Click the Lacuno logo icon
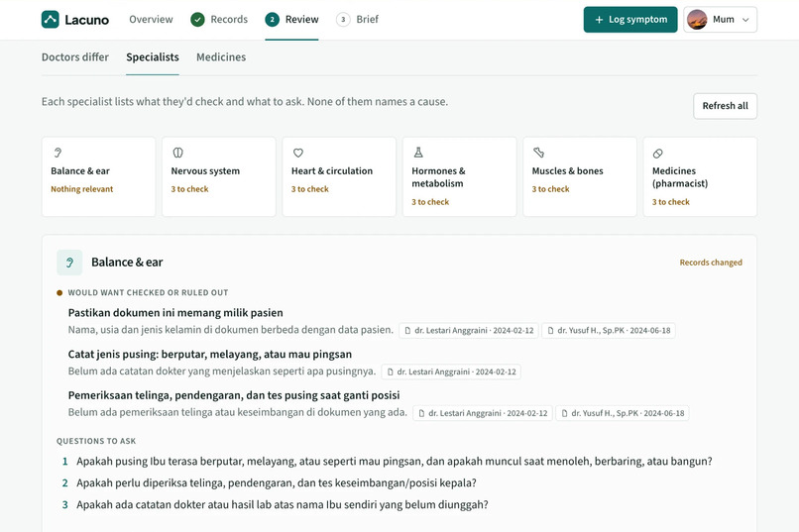 point(51,20)
